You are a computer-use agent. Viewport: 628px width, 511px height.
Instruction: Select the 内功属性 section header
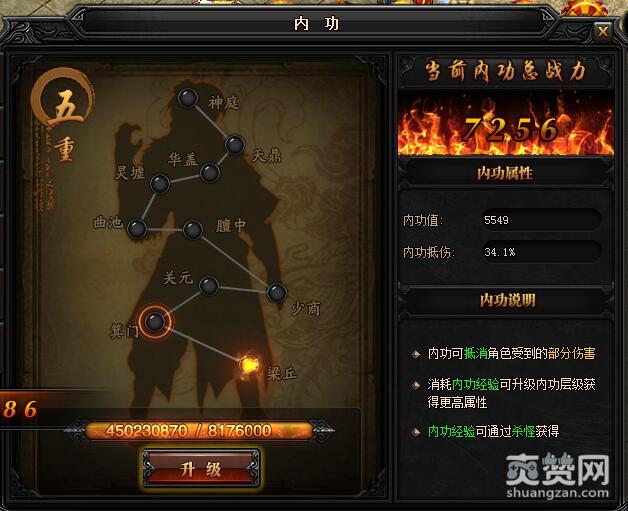click(505, 173)
